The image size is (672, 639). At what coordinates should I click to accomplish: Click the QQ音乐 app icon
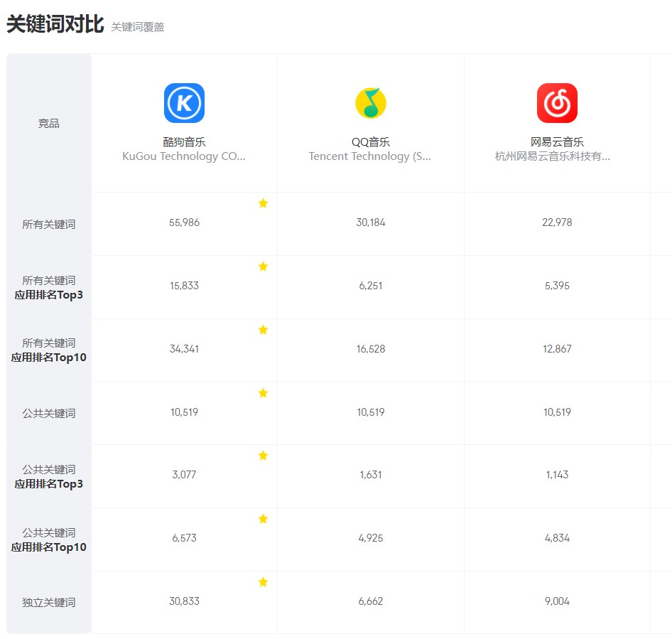point(370,102)
